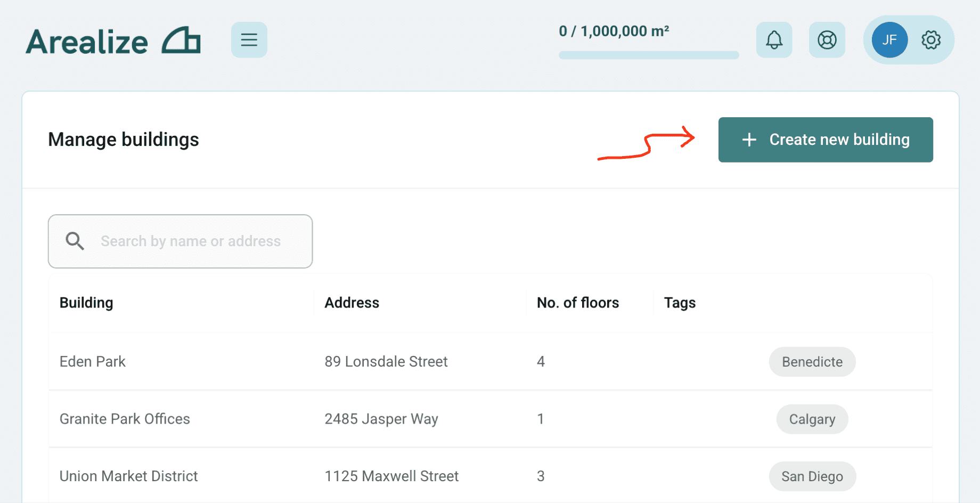The image size is (980, 503).
Task: Click the notifications bell icon
Action: point(774,40)
